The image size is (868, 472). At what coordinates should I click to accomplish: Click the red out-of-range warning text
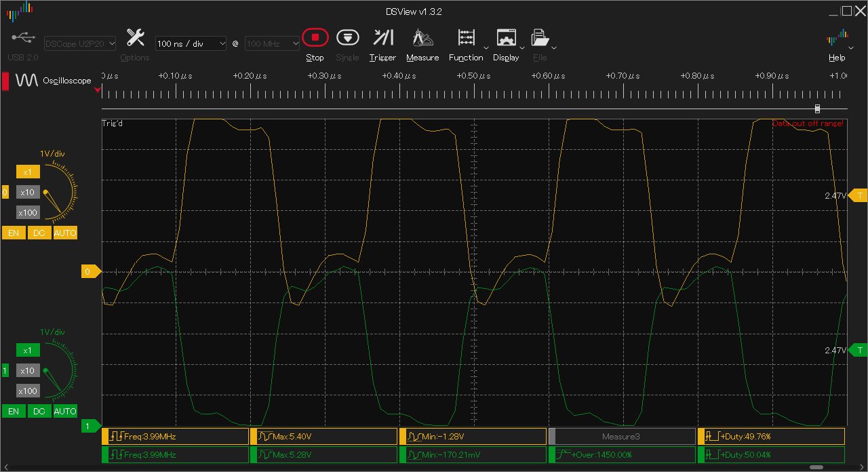pyautogui.click(x=808, y=123)
